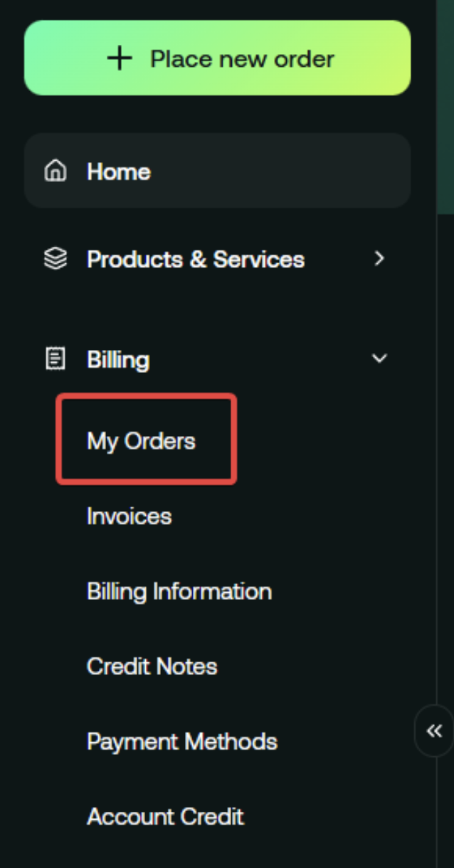Go to Home in sidebar
454x868 pixels.
pyautogui.click(x=119, y=171)
